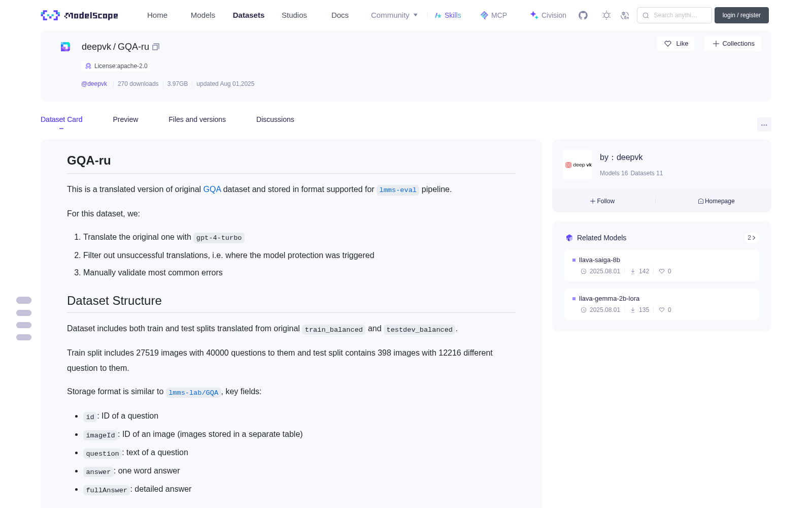Viewport: 812px width, 508px height.
Task: Click the '3.97GB' size text
Action: click(x=178, y=84)
